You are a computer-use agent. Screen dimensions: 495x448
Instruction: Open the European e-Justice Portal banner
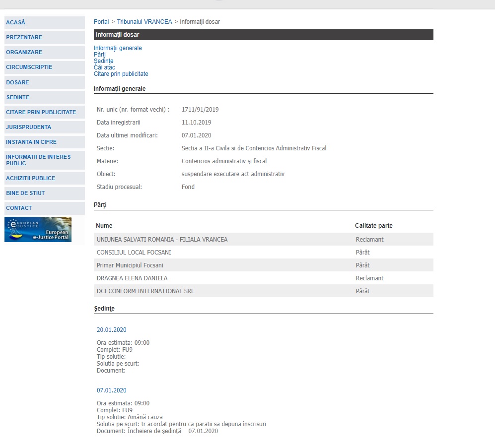(x=38, y=229)
